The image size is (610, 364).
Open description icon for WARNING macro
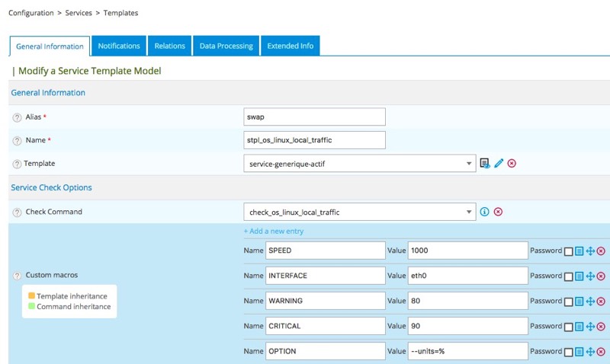click(579, 301)
